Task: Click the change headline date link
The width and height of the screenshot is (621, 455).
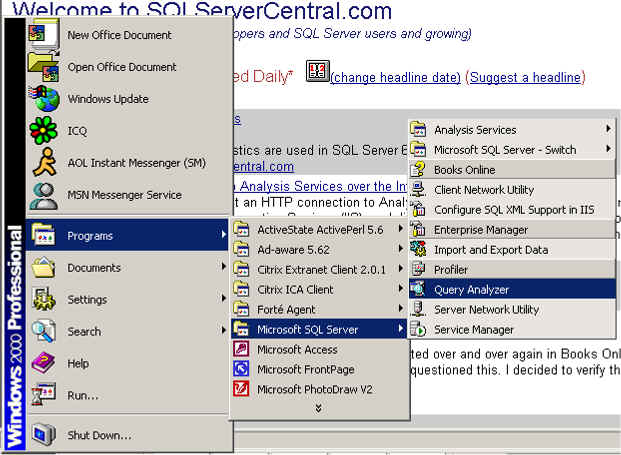Action: point(395,77)
